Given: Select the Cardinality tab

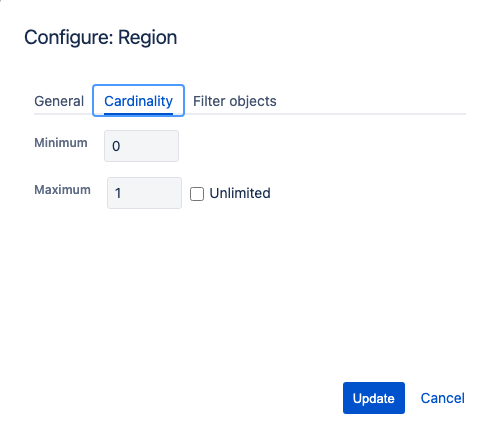Looking at the screenshot, I should pos(138,101).
